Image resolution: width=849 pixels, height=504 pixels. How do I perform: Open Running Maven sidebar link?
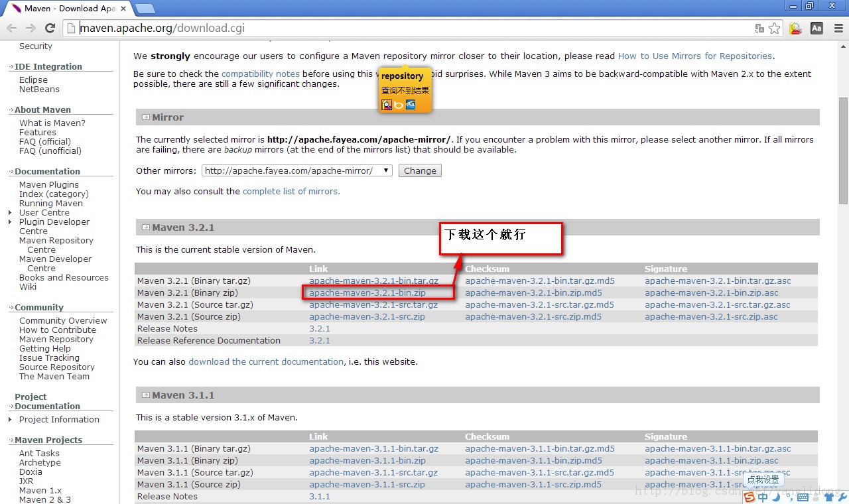pos(51,204)
